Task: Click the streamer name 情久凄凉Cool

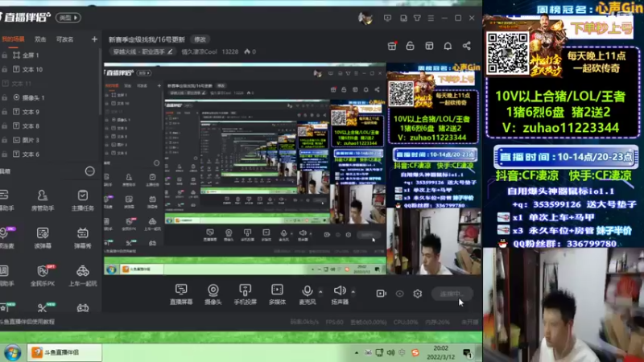Action: [x=199, y=51]
